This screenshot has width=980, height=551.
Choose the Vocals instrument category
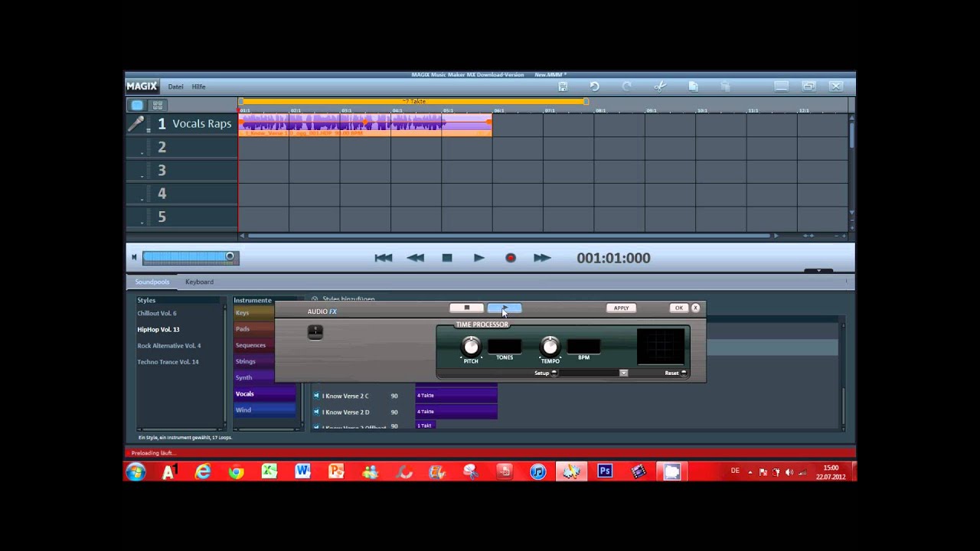point(264,393)
